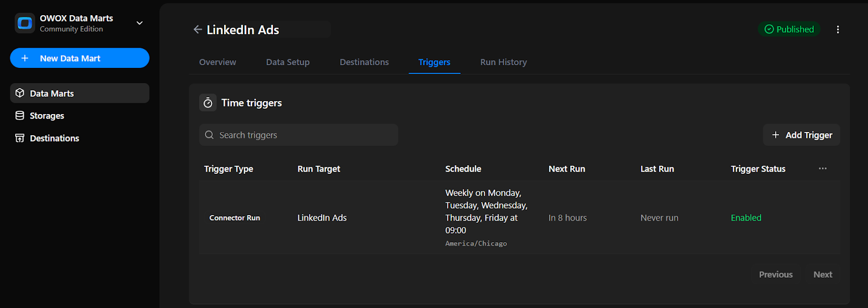Open table column options ellipsis

click(822, 168)
